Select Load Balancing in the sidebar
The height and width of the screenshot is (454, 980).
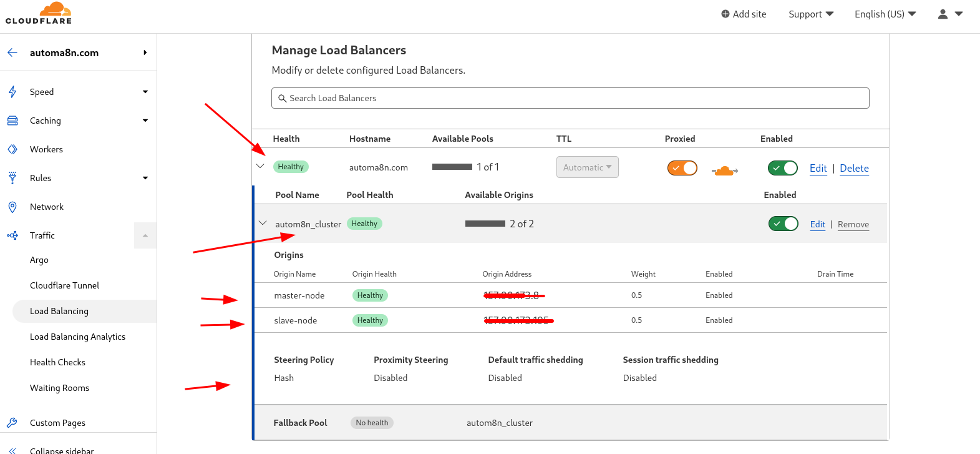59,311
